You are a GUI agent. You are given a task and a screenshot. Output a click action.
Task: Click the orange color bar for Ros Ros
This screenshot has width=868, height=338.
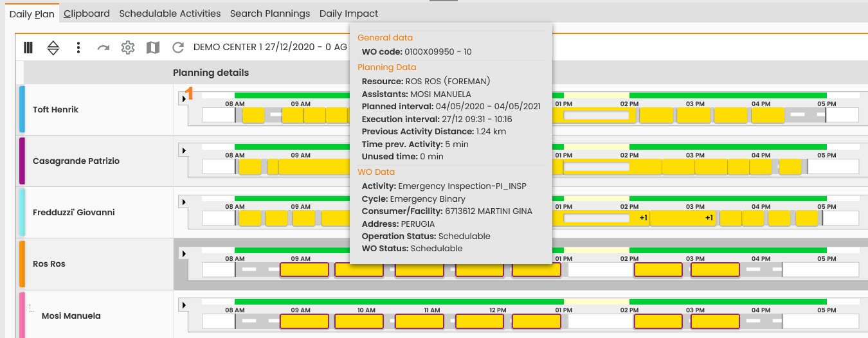click(22, 263)
